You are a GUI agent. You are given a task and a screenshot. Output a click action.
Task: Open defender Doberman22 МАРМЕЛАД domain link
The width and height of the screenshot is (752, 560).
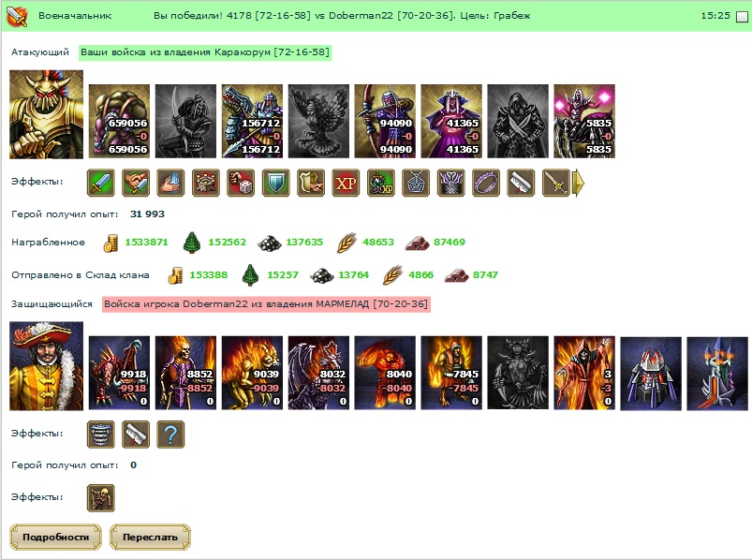click(x=266, y=304)
